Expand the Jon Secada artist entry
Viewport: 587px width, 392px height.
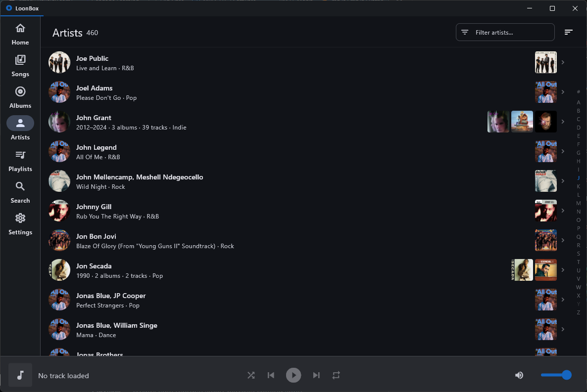(x=562, y=269)
